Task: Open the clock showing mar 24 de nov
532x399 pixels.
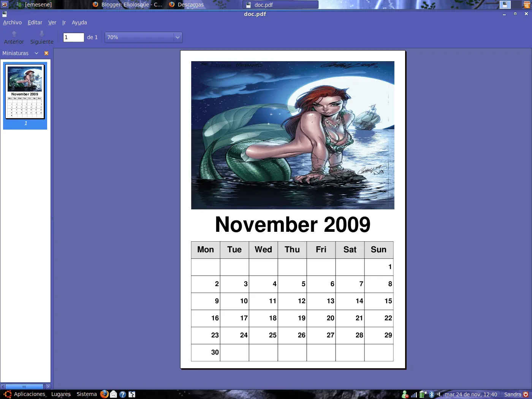Action: tap(471, 394)
